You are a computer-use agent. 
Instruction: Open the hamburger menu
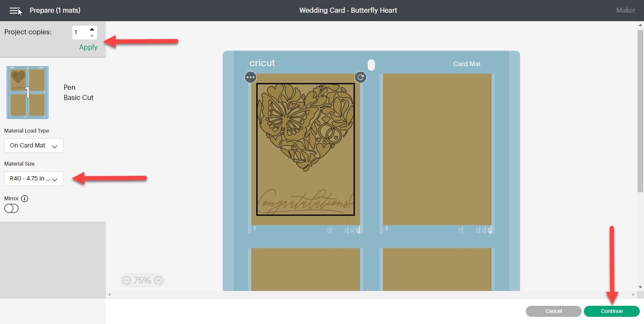(x=15, y=11)
